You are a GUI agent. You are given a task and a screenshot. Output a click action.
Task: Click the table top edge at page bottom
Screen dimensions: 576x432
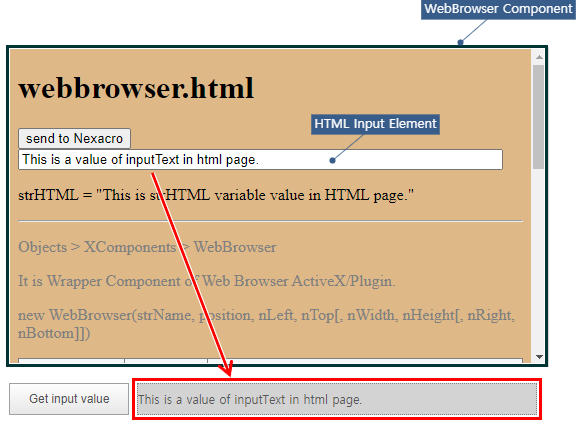coord(270,359)
